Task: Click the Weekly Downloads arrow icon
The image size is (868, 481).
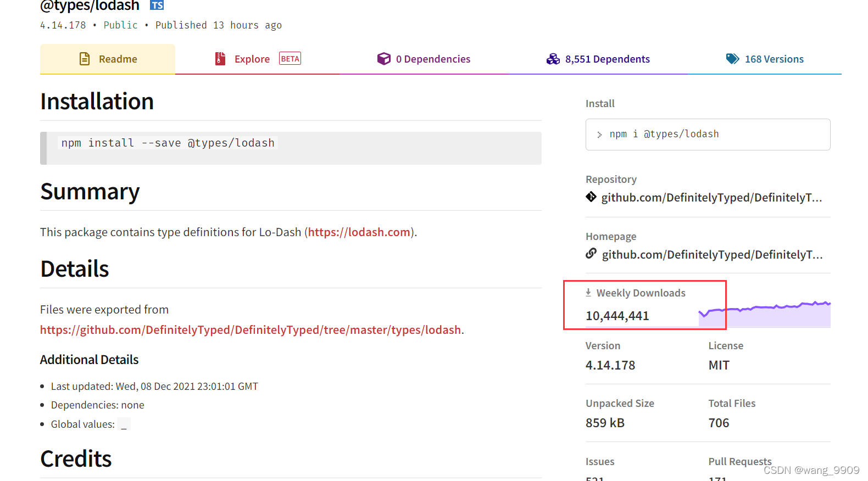Action: click(x=588, y=293)
